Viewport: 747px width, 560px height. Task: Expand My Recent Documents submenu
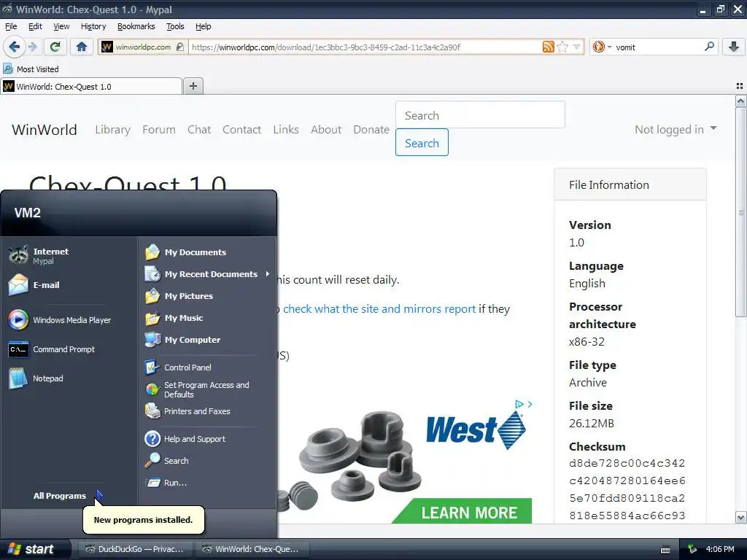(207, 274)
